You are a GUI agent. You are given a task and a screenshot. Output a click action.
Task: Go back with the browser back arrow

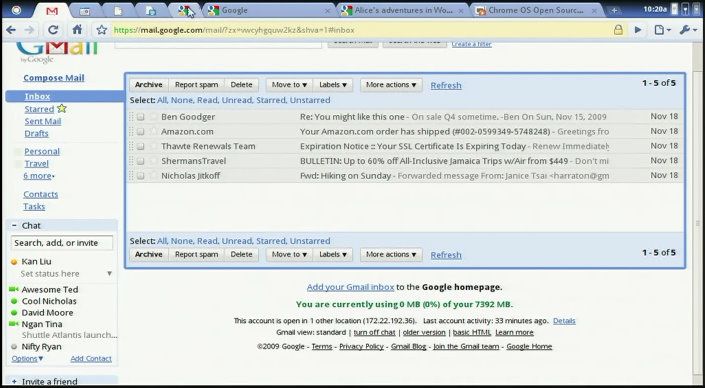11,30
